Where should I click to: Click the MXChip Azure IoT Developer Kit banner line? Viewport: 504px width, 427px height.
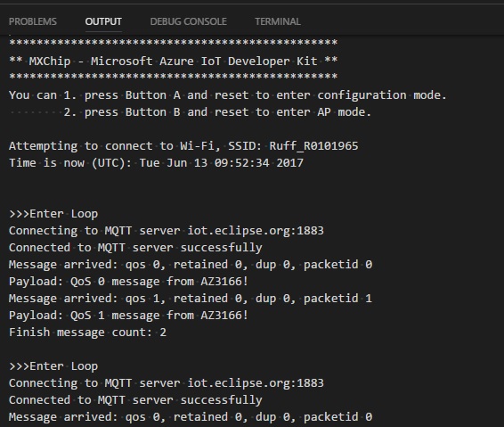[174, 62]
